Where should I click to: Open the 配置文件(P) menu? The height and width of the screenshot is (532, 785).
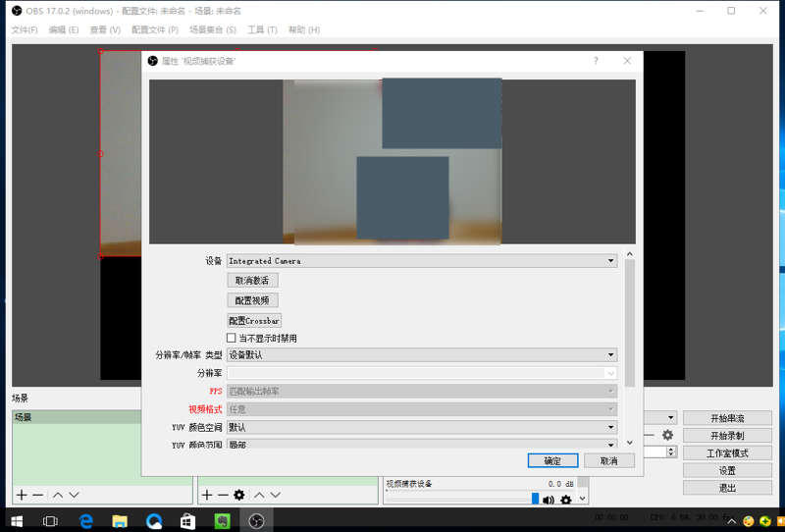[155, 30]
